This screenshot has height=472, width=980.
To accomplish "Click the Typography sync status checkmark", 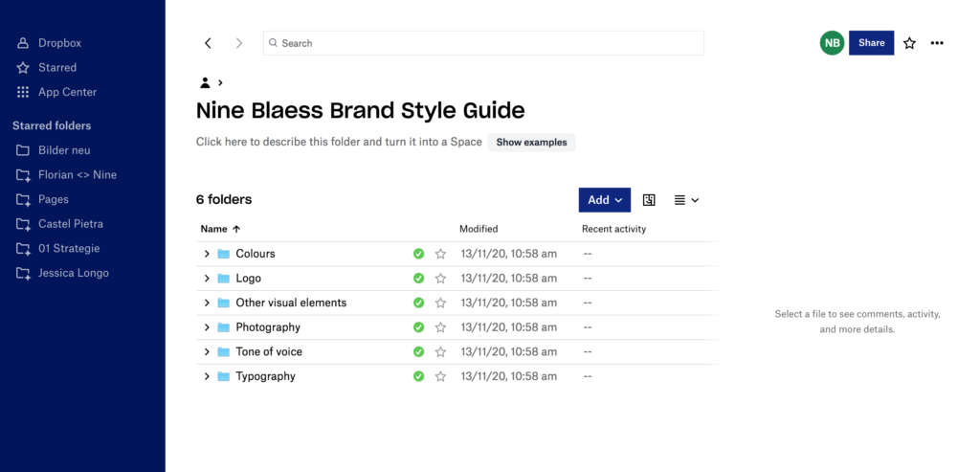I will point(419,376).
